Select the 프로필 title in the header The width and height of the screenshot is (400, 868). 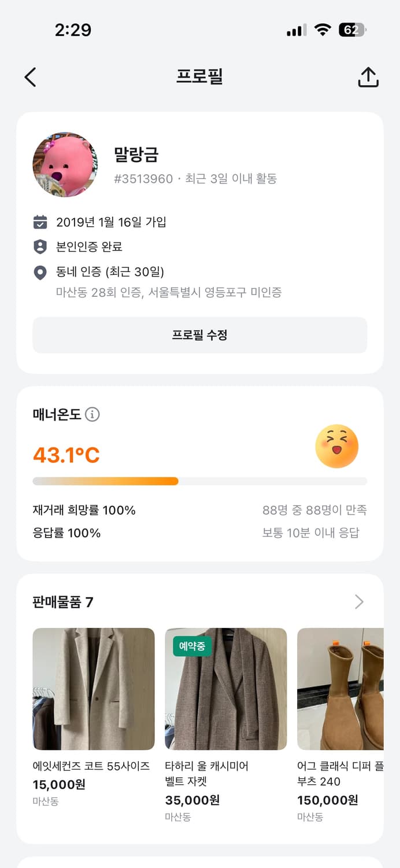(199, 77)
